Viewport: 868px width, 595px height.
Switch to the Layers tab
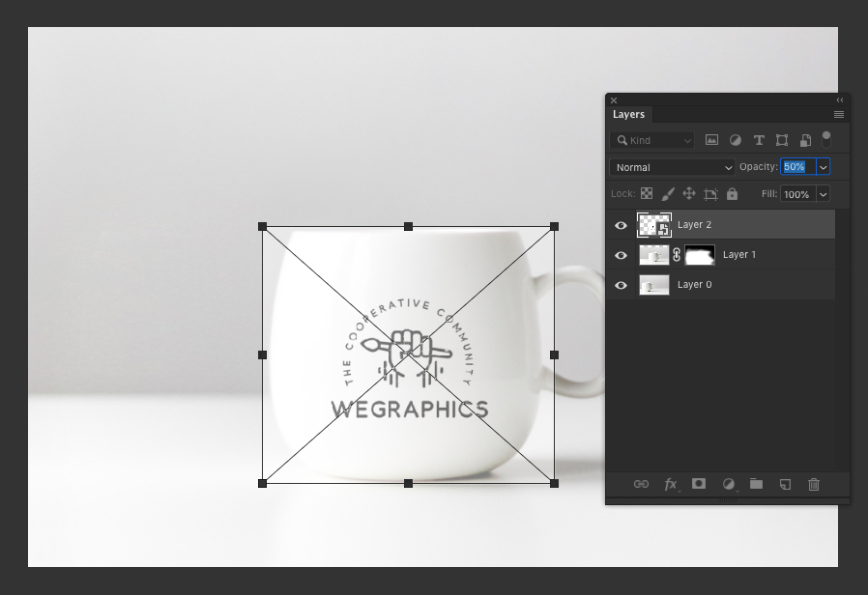[629, 115]
